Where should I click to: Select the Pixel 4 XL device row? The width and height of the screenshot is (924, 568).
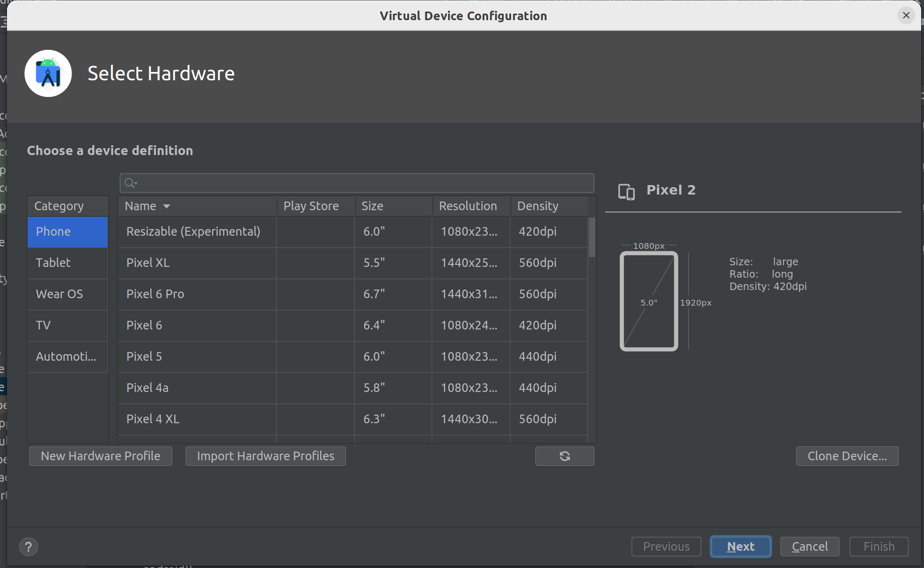click(353, 419)
